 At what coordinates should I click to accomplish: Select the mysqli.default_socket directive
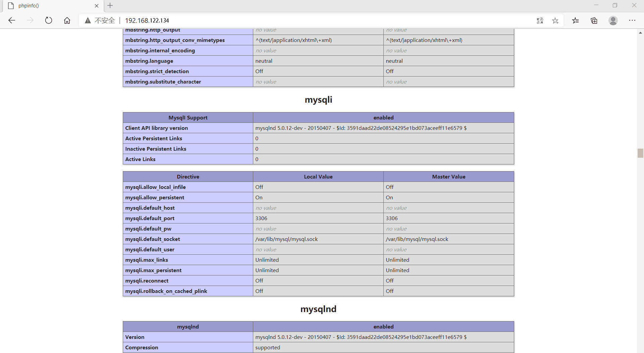pyautogui.click(x=153, y=239)
